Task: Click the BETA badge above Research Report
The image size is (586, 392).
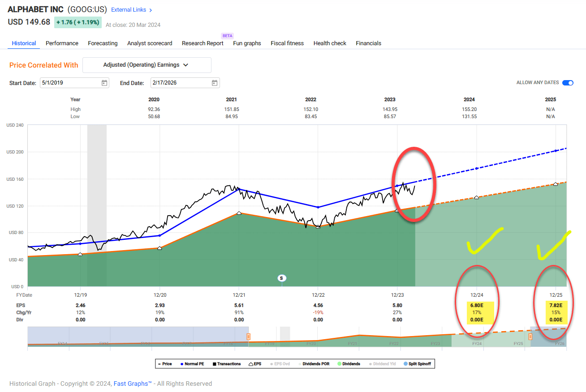Action: (x=228, y=35)
